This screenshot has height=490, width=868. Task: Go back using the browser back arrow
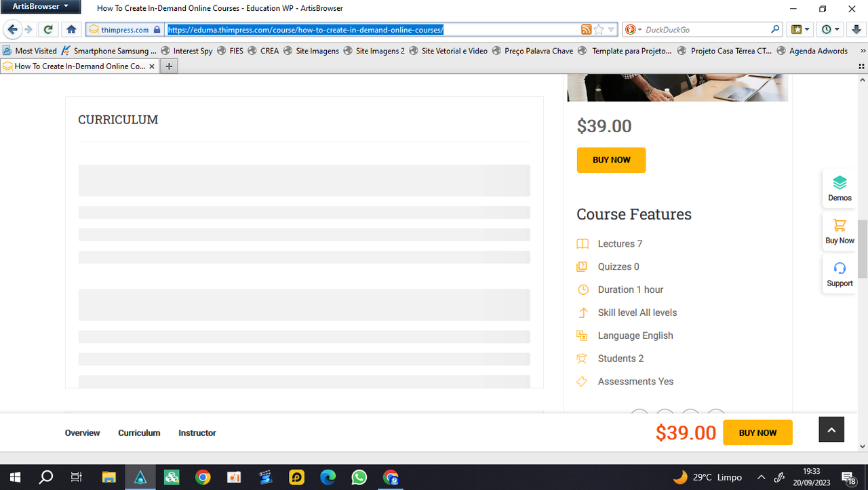12,30
